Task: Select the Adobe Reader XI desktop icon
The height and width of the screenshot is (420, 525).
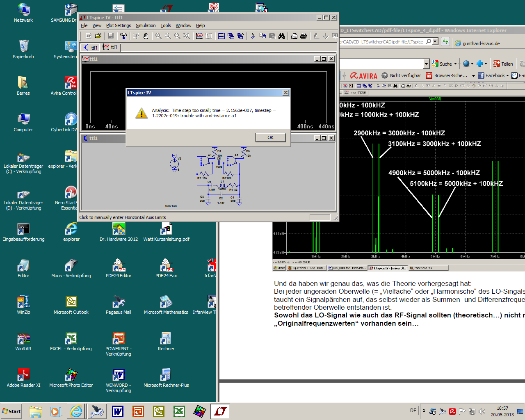Action: pos(23,378)
